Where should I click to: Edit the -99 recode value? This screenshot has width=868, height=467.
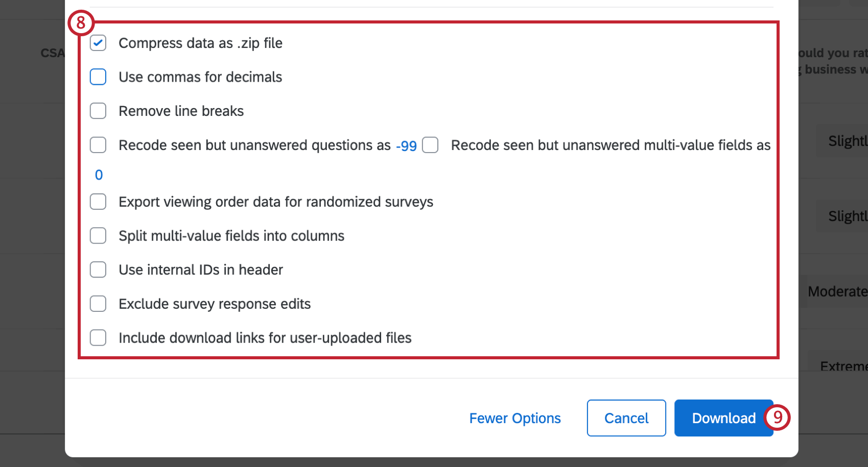pos(406,145)
